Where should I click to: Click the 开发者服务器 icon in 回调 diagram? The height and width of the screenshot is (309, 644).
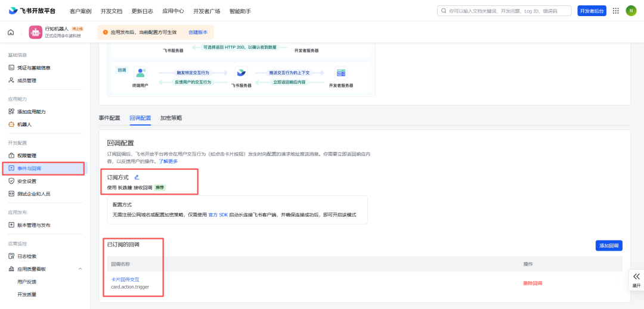click(x=341, y=73)
